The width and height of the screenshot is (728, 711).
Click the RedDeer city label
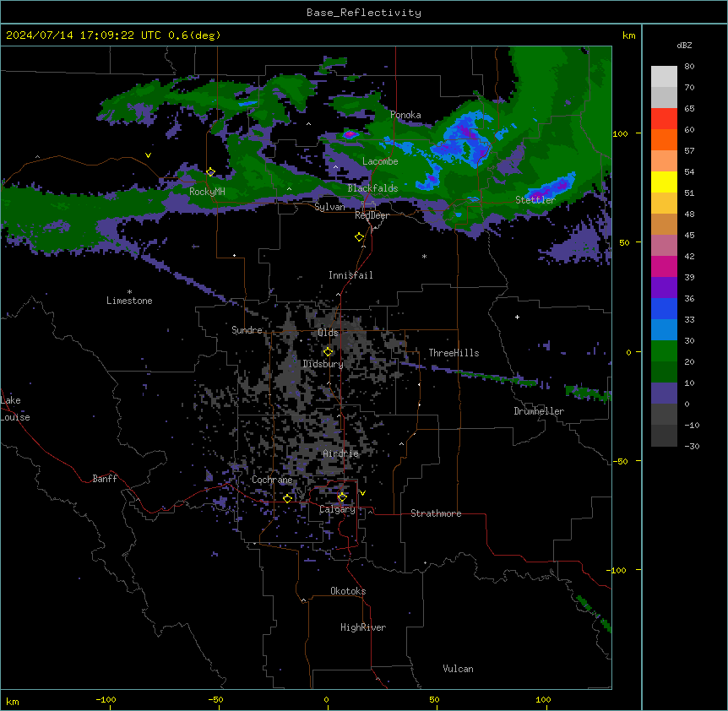[372, 215]
